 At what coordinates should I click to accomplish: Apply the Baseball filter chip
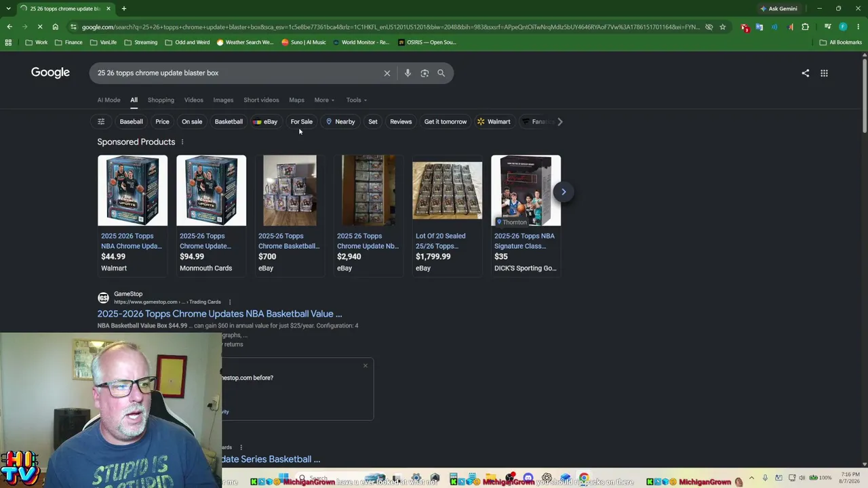click(x=132, y=121)
